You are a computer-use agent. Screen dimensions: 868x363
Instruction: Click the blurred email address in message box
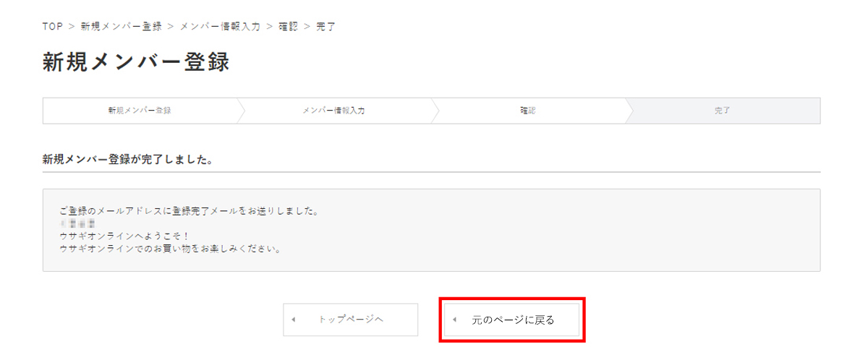point(77,223)
